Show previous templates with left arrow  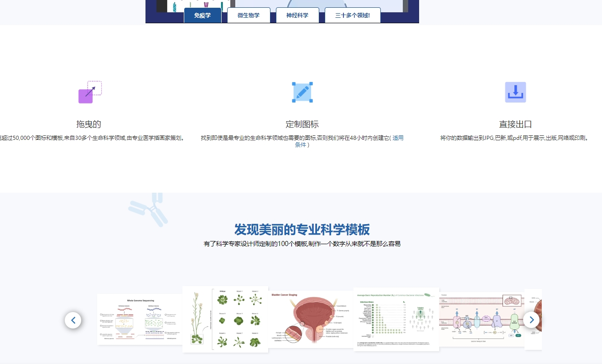point(73,320)
